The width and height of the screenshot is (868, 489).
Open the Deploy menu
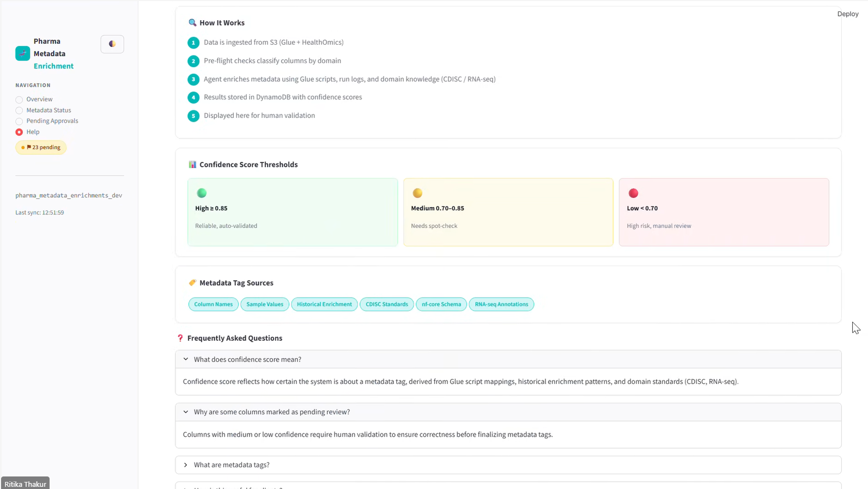[x=847, y=14]
